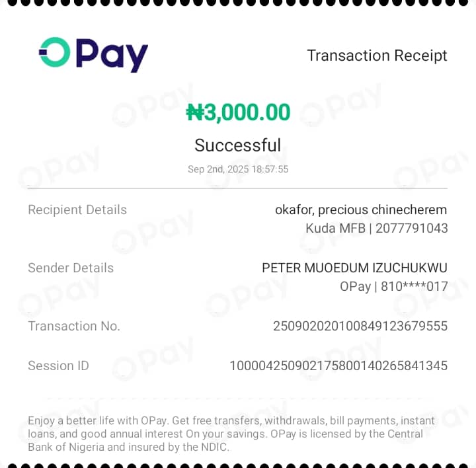
Task: Click the naira symbol in the amount
Action: click(x=194, y=112)
